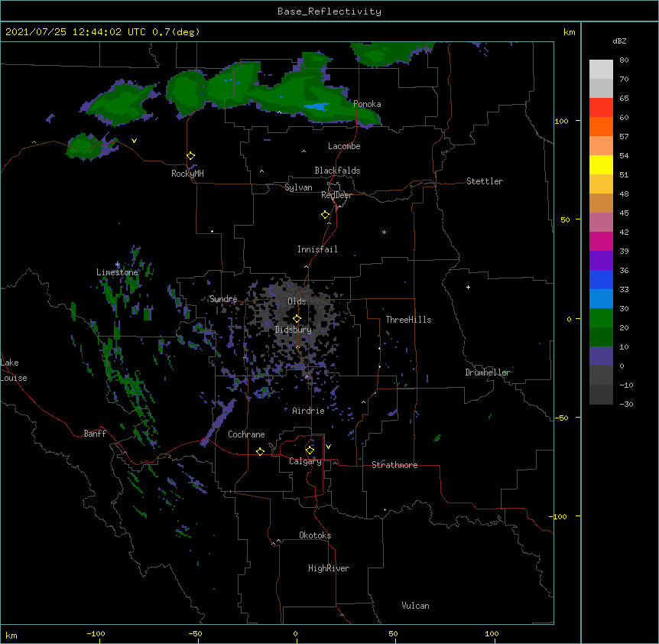Click the Airdrie label

tap(308, 411)
